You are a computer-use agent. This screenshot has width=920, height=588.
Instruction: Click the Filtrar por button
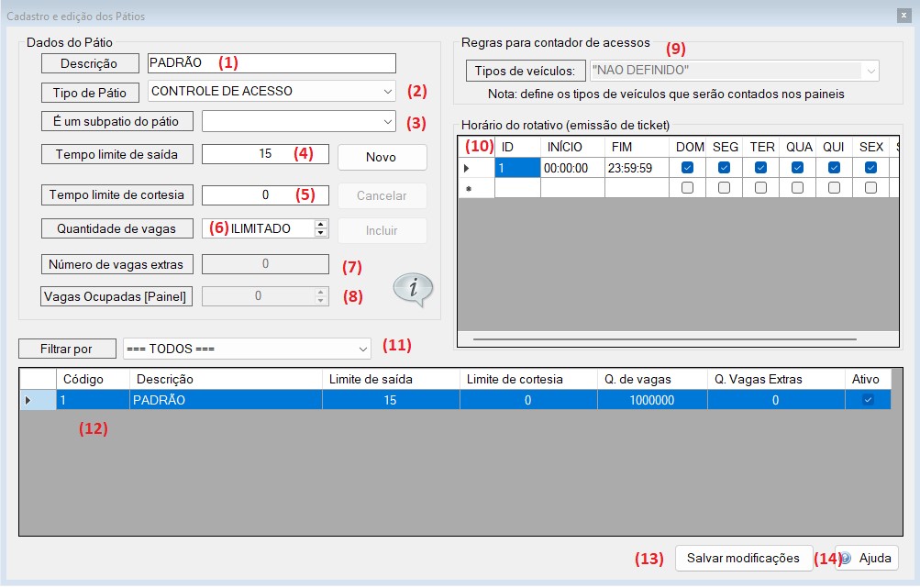(x=67, y=349)
